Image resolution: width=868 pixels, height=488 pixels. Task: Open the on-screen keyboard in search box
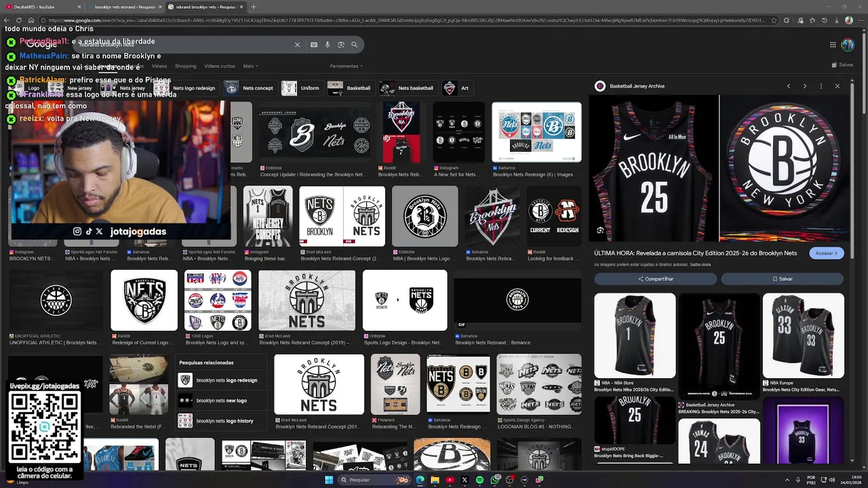point(314,45)
